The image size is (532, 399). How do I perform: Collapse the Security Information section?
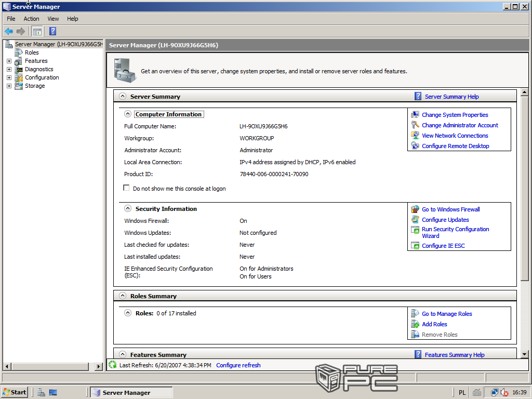coord(128,209)
